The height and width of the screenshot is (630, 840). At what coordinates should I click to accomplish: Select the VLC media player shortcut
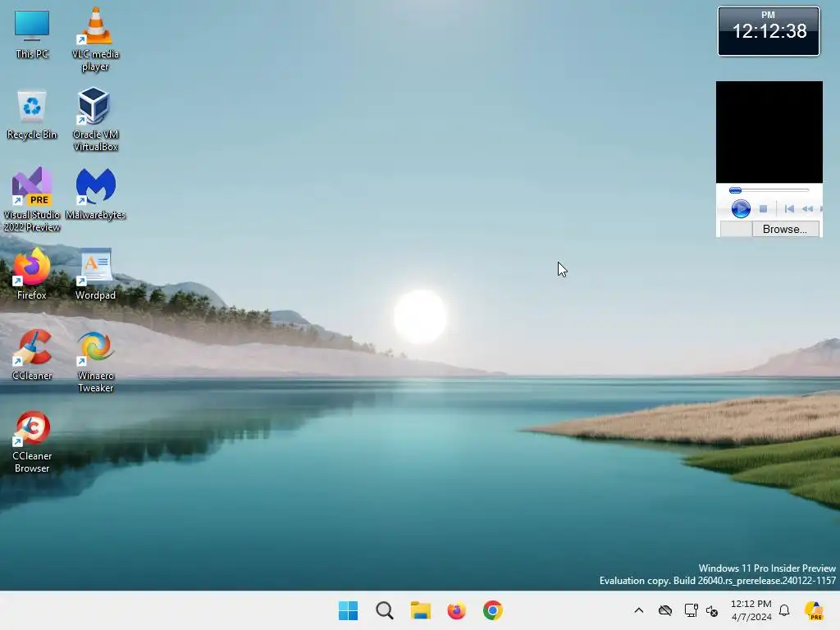(95, 39)
